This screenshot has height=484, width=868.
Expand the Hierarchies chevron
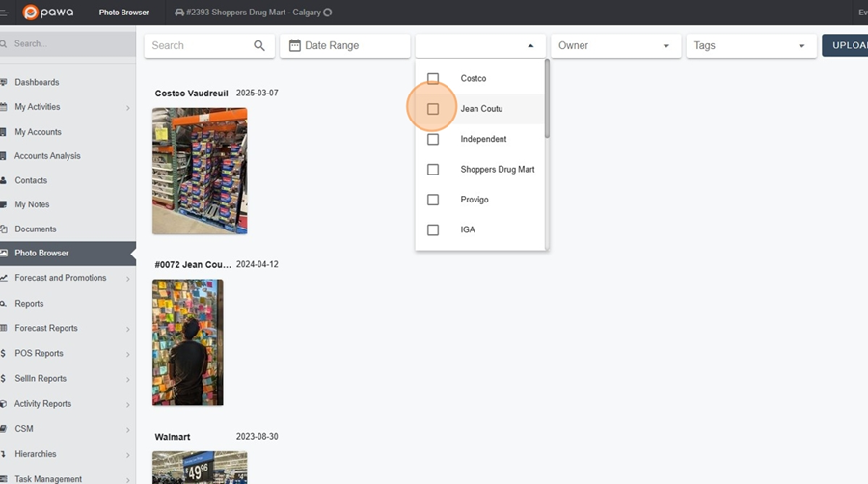(x=128, y=455)
